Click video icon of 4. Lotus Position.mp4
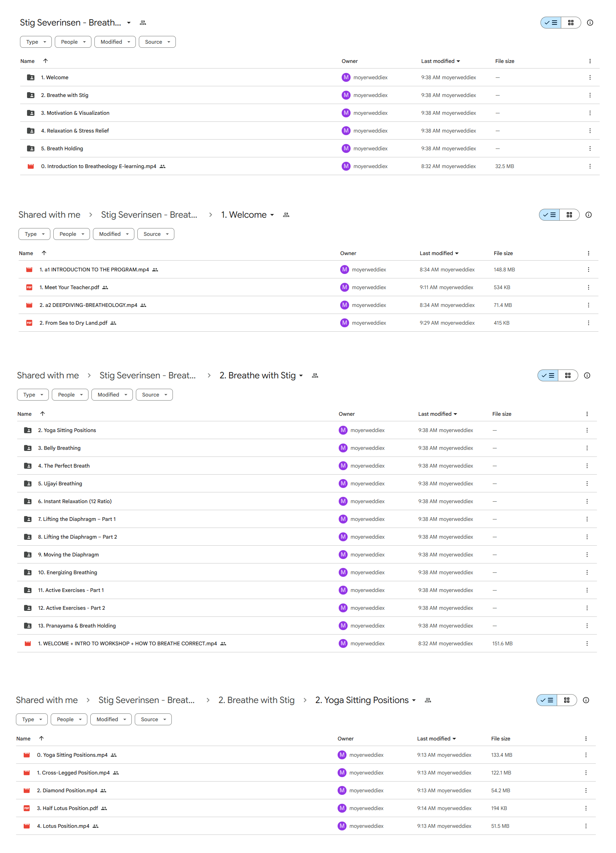Image resolution: width=616 pixels, height=853 pixels. [27, 826]
